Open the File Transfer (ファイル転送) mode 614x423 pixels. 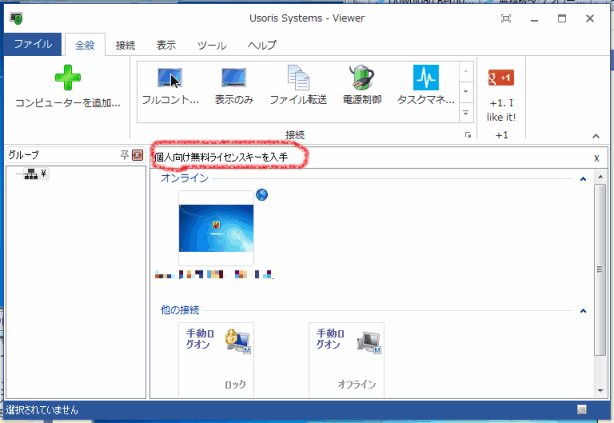point(298,86)
